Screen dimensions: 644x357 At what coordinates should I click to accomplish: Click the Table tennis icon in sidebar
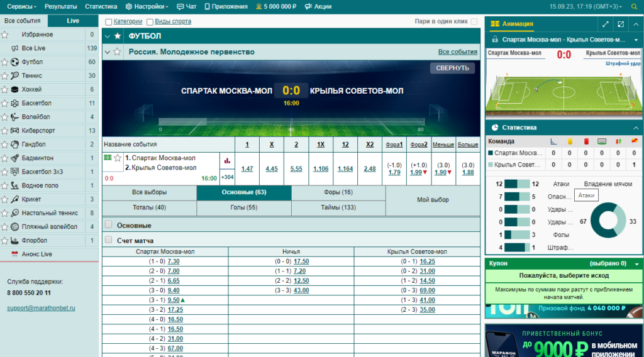(x=15, y=213)
